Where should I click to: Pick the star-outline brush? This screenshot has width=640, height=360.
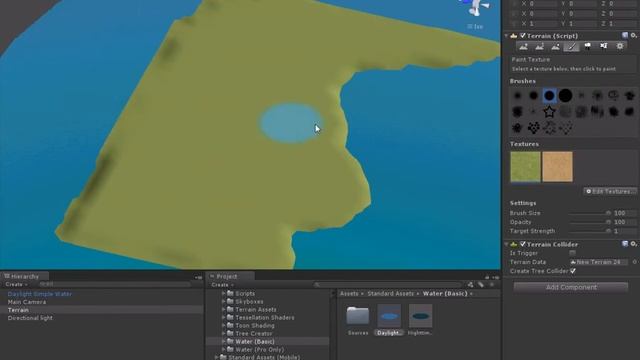[549, 111]
